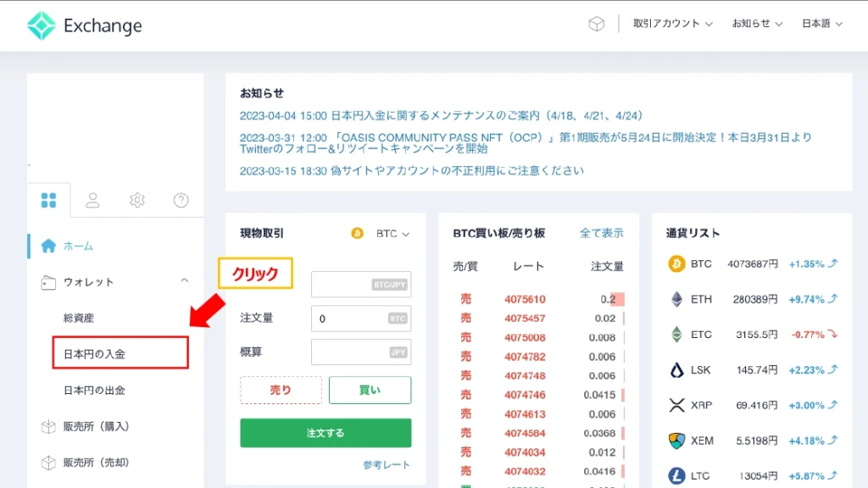Image resolution: width=868 pixels, height=488 pixels.
Task: Click sell rate 4074034
Action: [x=525, y=452]
